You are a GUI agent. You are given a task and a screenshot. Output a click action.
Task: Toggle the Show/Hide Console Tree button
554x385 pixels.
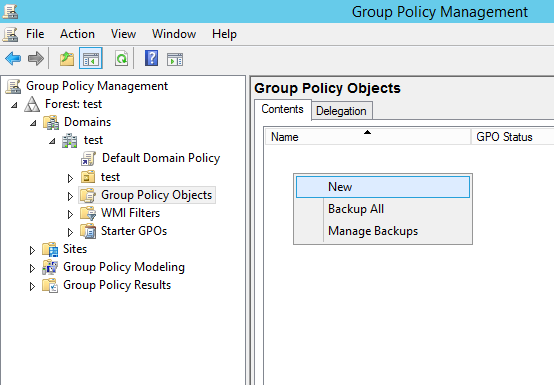pos(91,58)
